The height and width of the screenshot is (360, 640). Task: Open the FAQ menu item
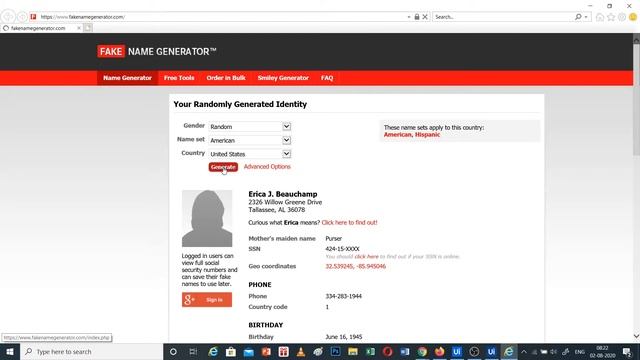pos(327,78)
